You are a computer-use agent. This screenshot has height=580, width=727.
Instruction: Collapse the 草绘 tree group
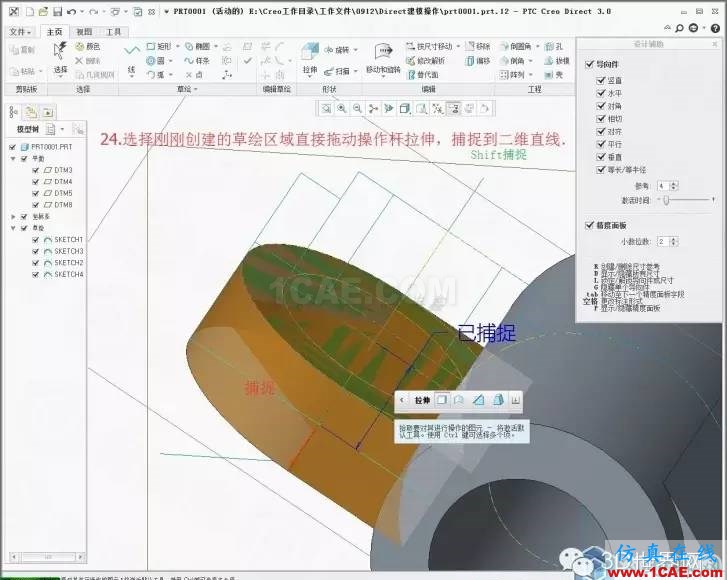click(13, 228)
